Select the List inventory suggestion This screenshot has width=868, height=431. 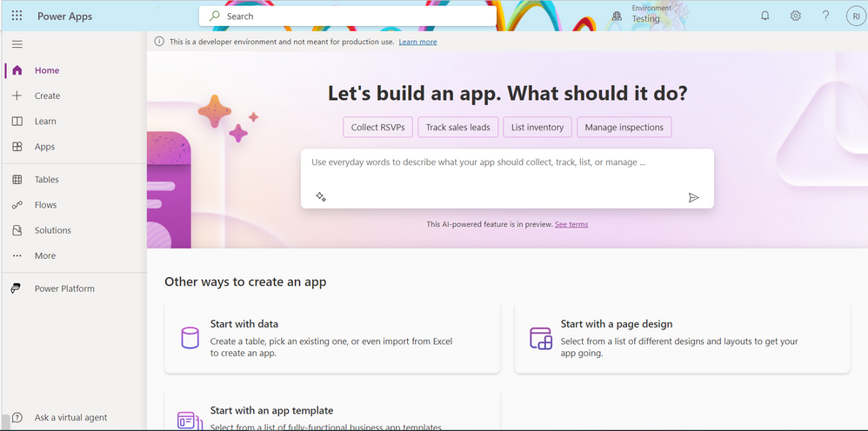(537, 127)
